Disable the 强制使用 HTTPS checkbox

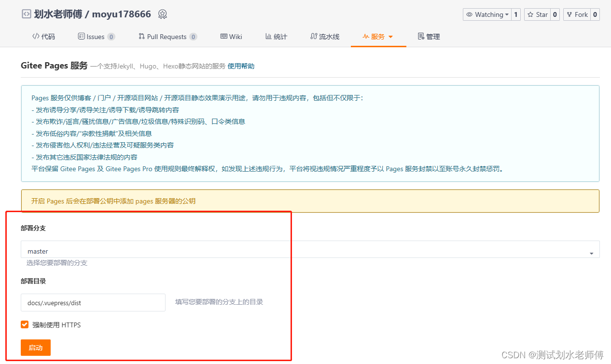tap(24, 324)
